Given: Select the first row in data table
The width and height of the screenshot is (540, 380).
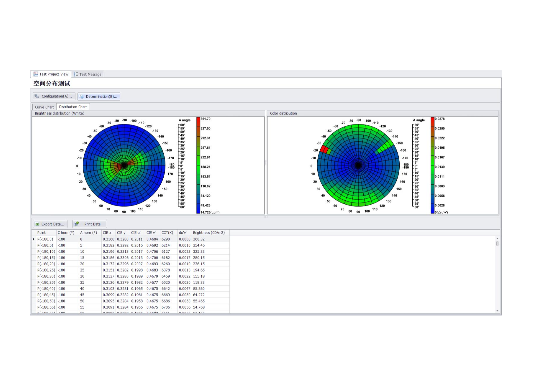Looking at the screenshot, I should pos(131,239).
